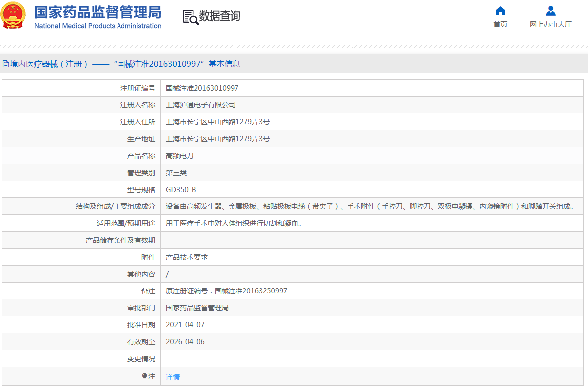Click the 型号规格 label

(141, 190)
